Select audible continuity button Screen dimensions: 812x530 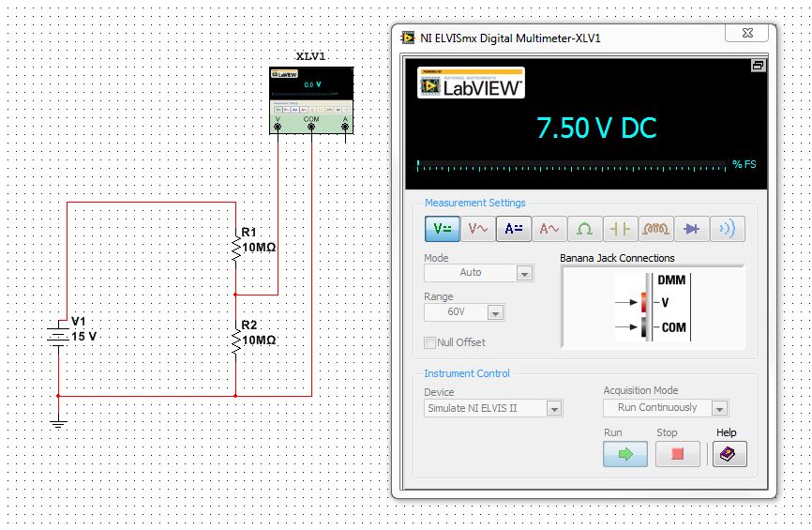tap(728, 229)
